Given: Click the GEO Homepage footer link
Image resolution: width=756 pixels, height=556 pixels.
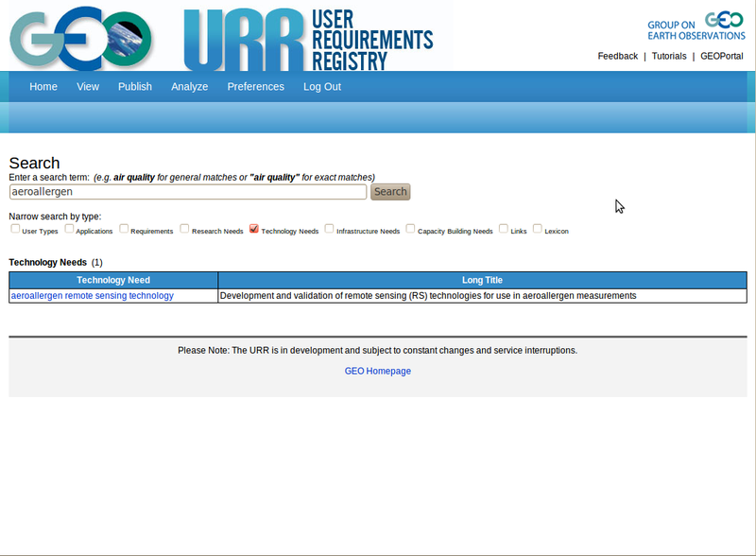Looking at the screenshot, I should tap(377, 371).
